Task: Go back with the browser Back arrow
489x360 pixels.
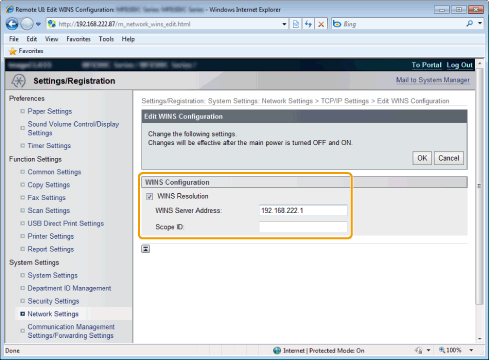Action: click(x=12, y=24)
